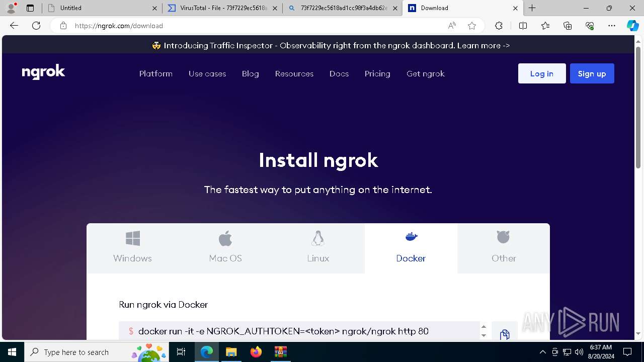Open the Platform menu

[156, 73]
